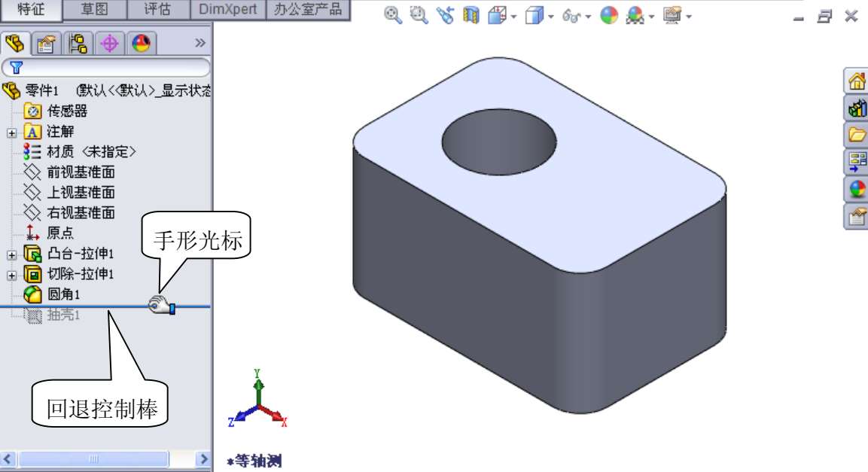
Task: Open the DimXpertManager crosshair tab
Action: [110, 44]
